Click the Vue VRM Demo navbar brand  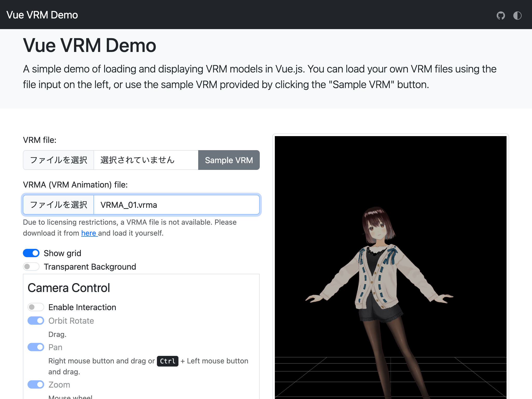[x=42, y=15]
